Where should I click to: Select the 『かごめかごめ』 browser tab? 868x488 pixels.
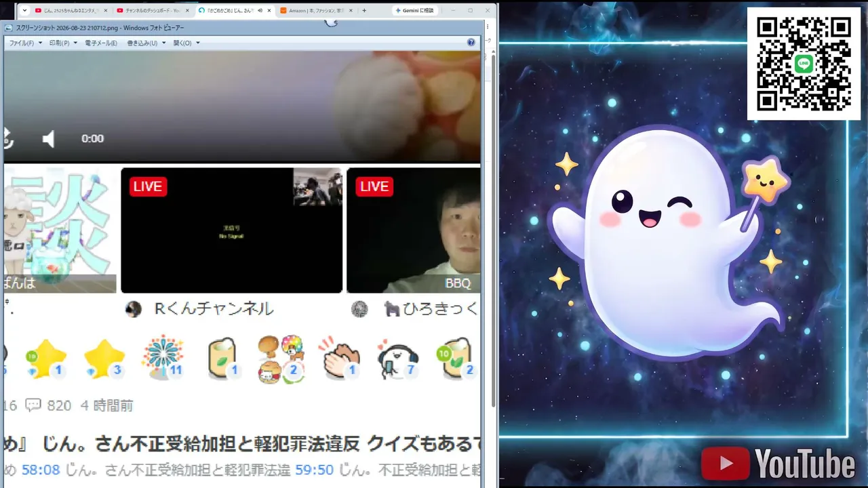pyautogui.click(x=234, y=10)
